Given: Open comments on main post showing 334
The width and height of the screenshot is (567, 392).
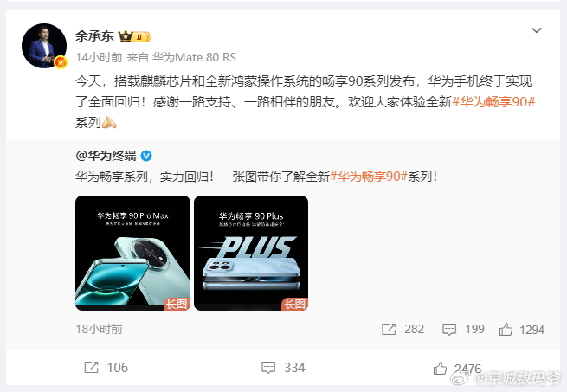Looking at the screenshot, I should coord(268,368).
